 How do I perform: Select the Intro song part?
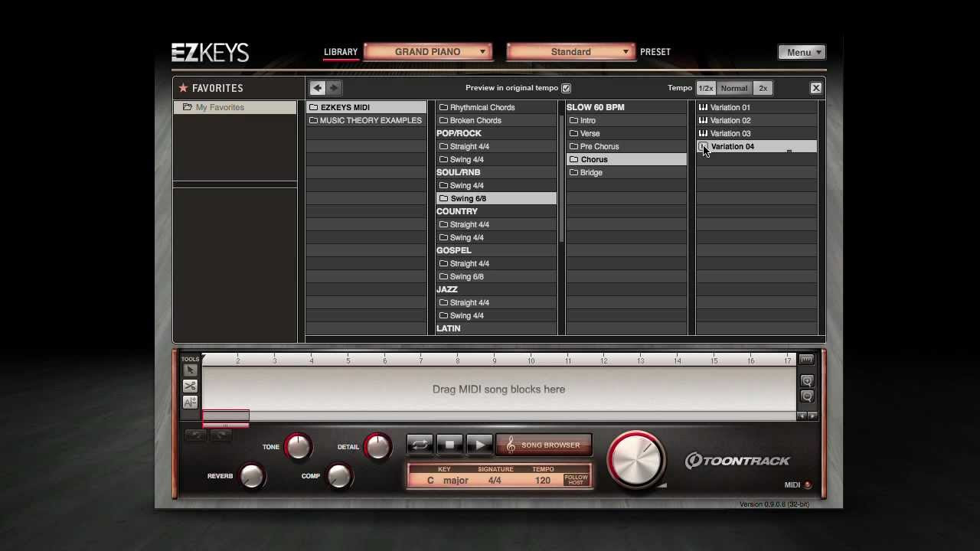626,120
